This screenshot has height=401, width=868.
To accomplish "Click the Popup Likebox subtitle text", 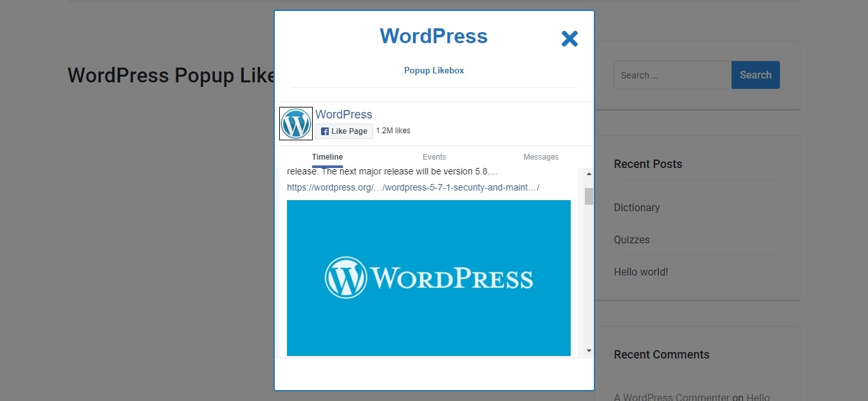I will (434, 70).
